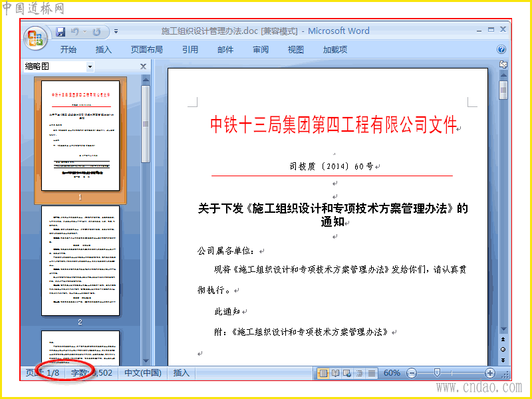This screenshot has width=532, height=399.
Task: Expand the Customize Quick Access Toolbar arrow
Action: pyautogui.click(x=116, y=31)
